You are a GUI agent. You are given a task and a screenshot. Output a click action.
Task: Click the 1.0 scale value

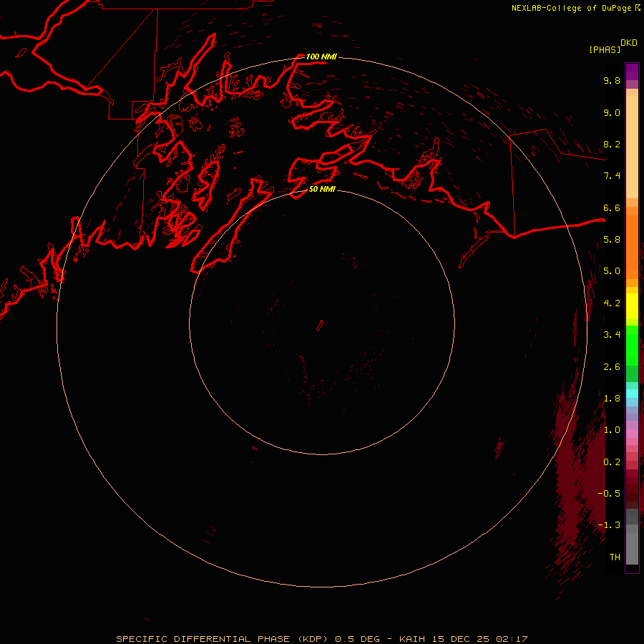[612, 430]
